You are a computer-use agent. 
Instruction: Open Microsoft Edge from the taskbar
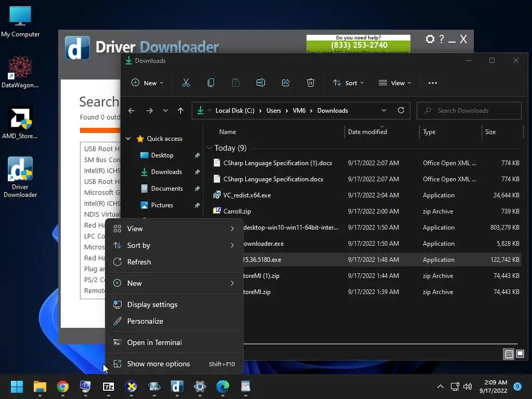[222, 387]
